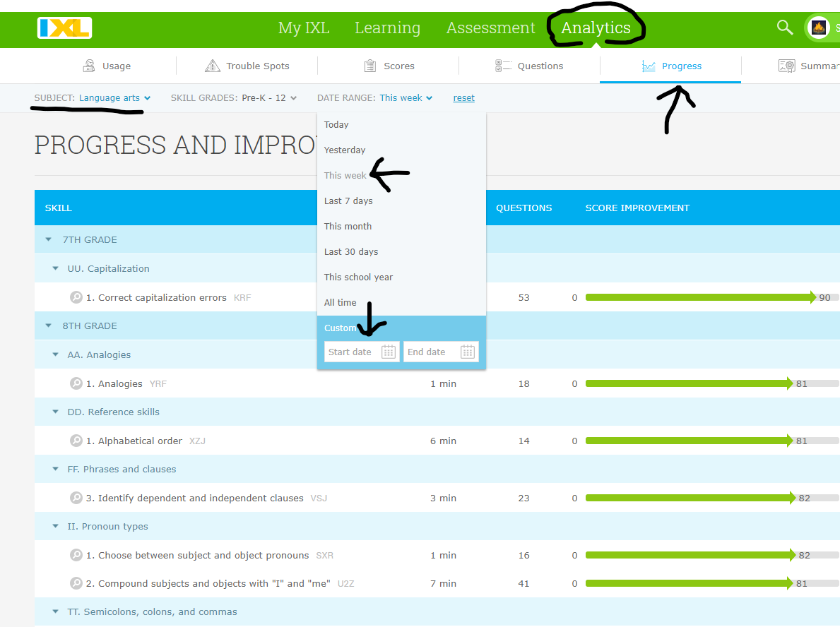
Task: Click the SCORE IMPROVEMENT column header
Action: click(637, 208)
